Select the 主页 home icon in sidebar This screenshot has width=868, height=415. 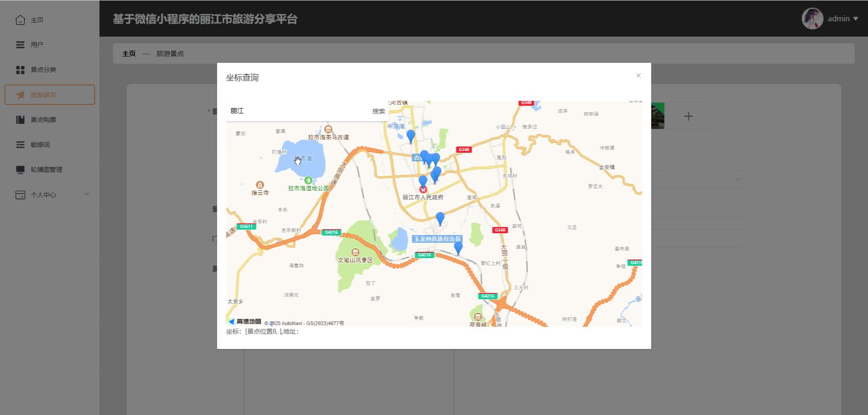20,20
